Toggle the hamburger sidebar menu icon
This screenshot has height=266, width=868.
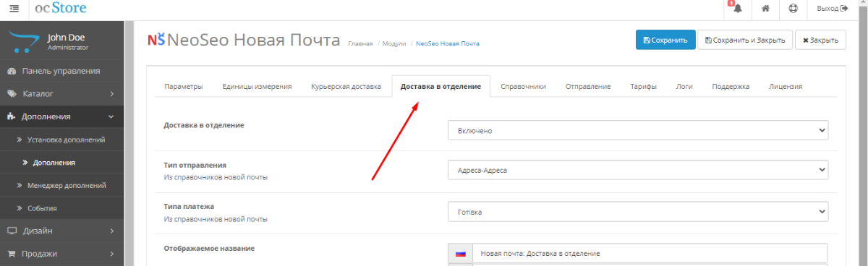pos(13,8)
